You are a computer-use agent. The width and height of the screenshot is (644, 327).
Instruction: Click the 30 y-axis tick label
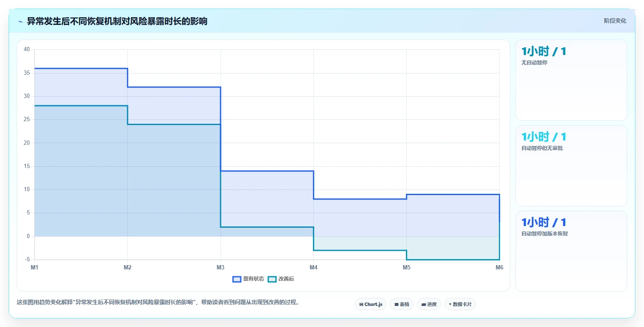click(x=27, y=96)
